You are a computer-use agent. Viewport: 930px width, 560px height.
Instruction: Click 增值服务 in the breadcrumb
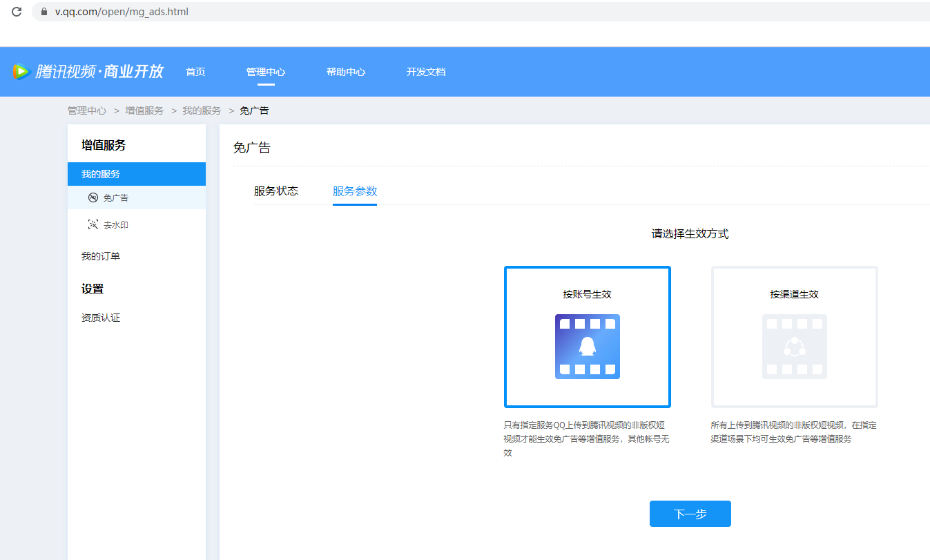pyautogui.click(x=144, y=110)
